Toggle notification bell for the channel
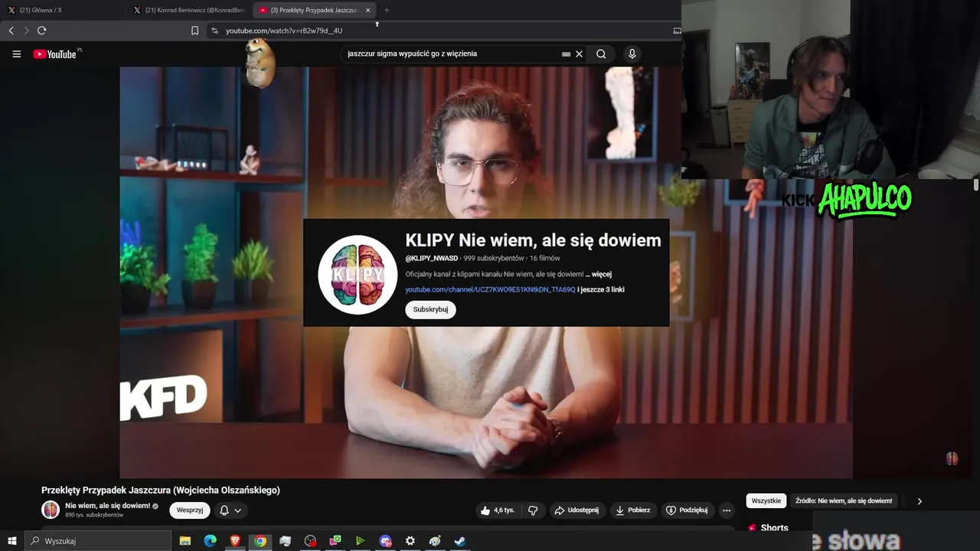 224,510
